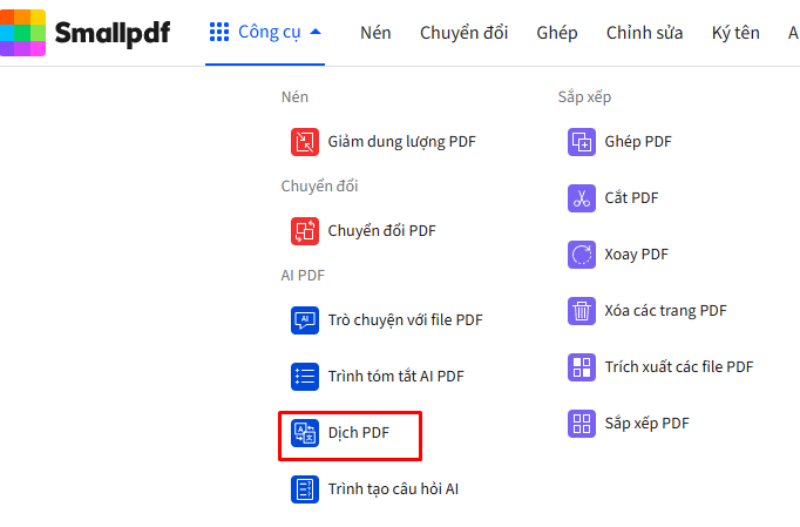Open the Chuyển đổi PDF link

point(382,231)
